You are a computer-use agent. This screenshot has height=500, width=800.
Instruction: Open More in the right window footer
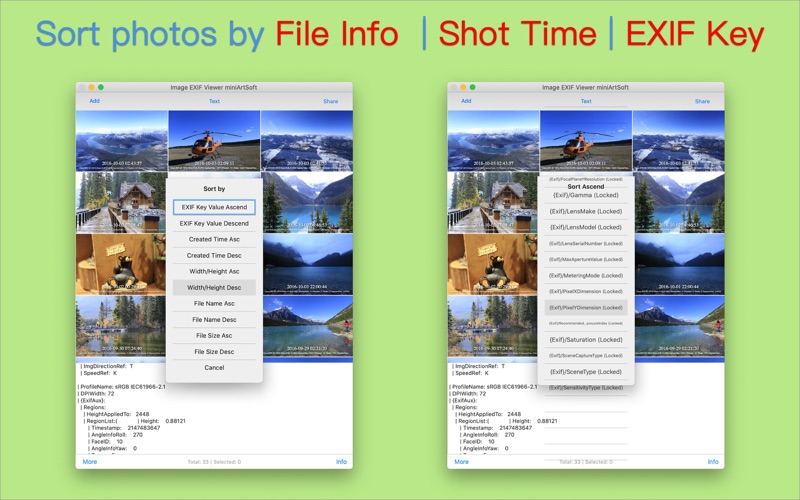click(462, 462)
